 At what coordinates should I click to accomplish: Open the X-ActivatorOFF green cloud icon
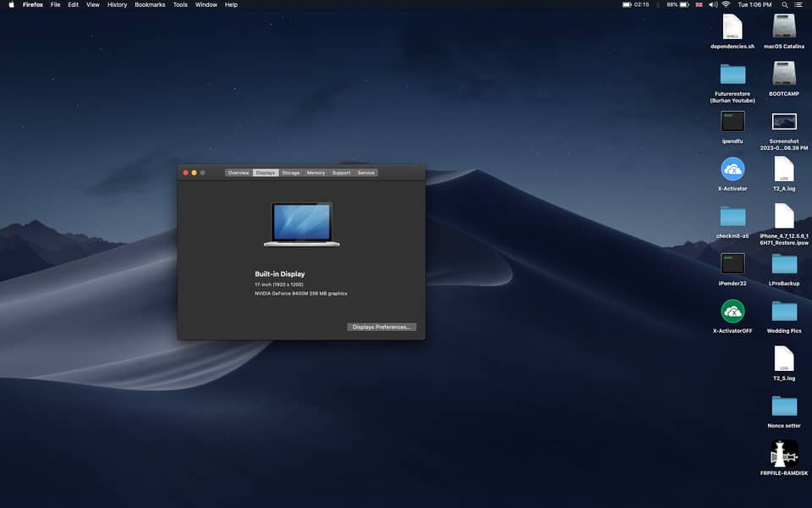coord(732,311)
